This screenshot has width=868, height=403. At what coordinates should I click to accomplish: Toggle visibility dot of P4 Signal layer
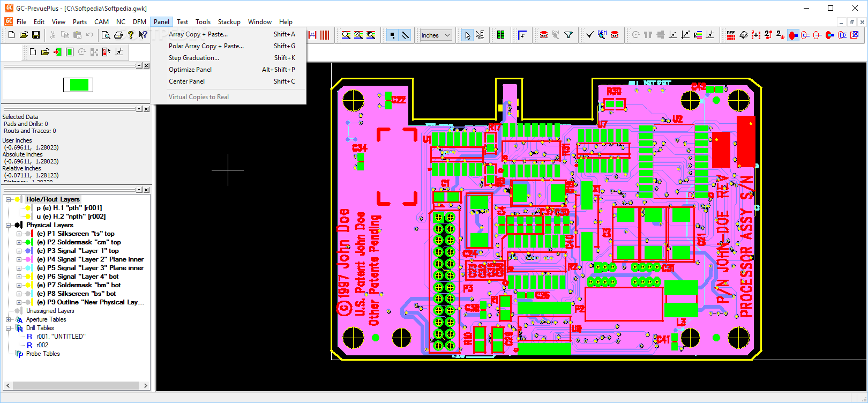pos(28,259)
